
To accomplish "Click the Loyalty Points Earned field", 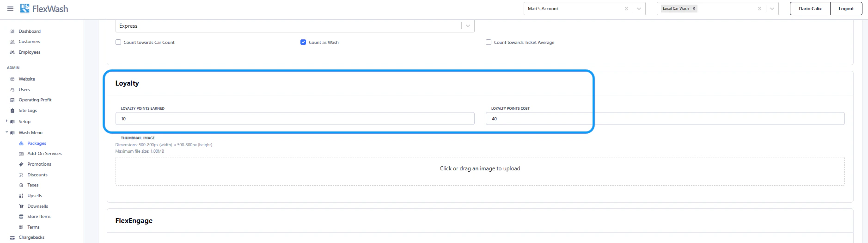I will point(295,118).
